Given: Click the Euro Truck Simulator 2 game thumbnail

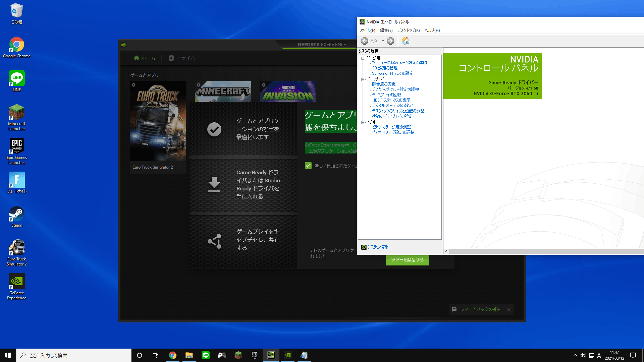Looking at the screenshot, I should pyautogui.click(x=158, y=121).
